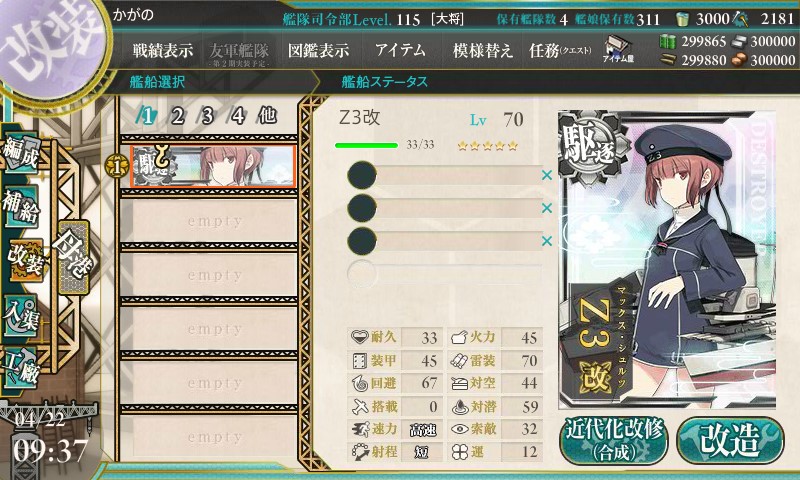Open the 工廠 factory sidebar icon
The height and width of the screenshot is (480, 800).
pos(21,368)
